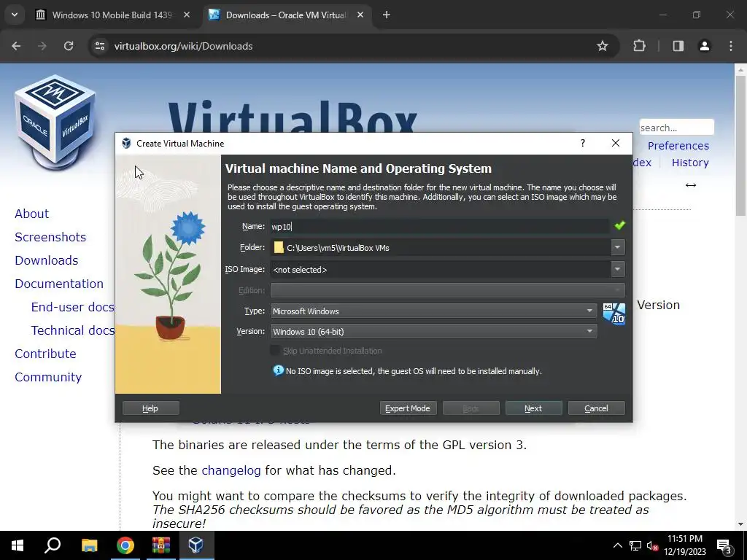View site information icon in address bar

point(99,46)
